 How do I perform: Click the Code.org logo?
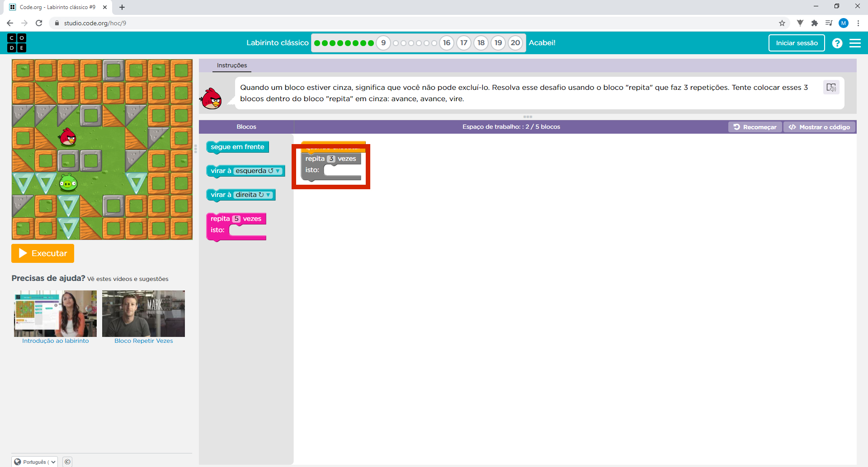pos(17,43)
